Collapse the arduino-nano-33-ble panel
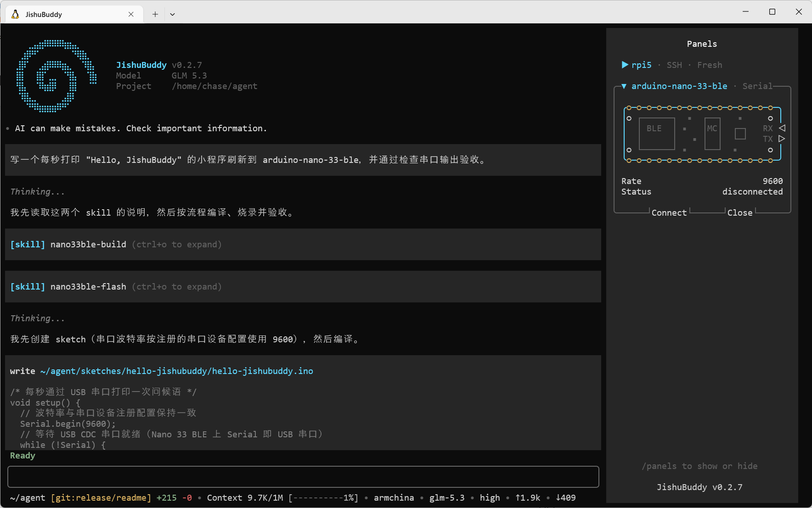This screenshot has width=812, height=508. pyautogui.click(x=624, y=86)
